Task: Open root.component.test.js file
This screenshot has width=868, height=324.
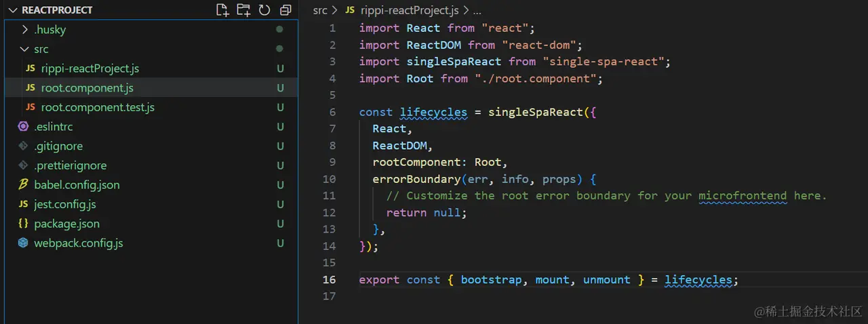Action: click(98, 107)
